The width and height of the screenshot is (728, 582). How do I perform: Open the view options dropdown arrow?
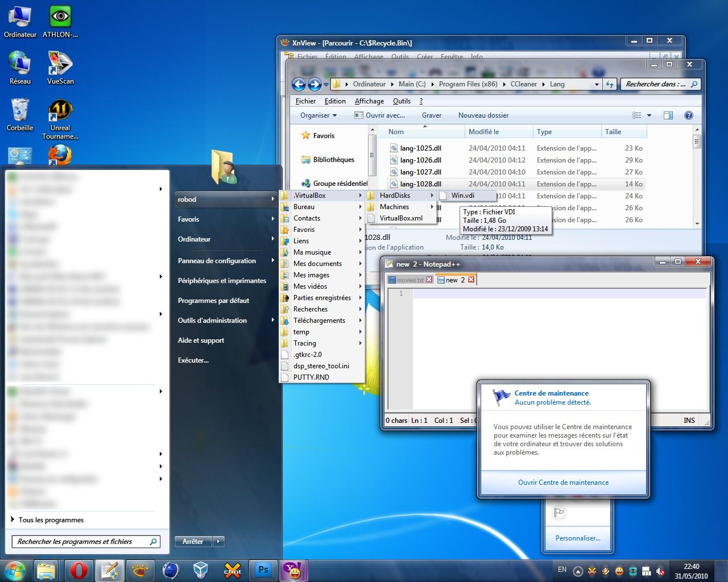tap(649, 115)
